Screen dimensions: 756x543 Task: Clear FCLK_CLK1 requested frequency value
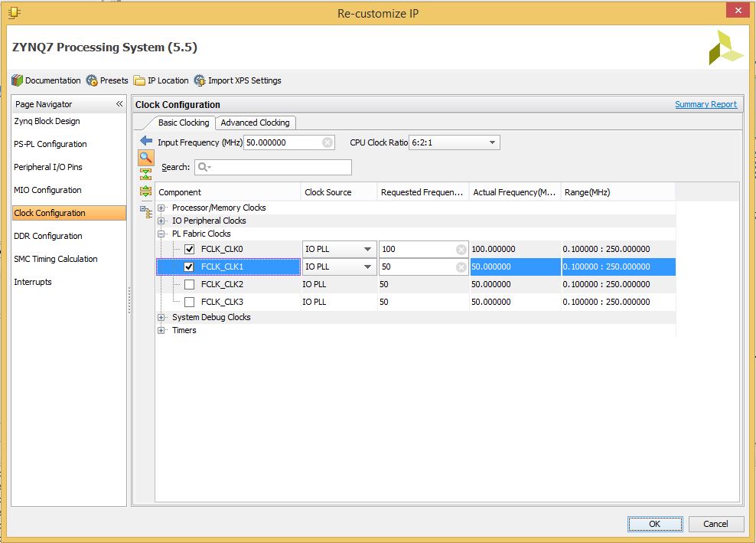click(x=461, y=267)
